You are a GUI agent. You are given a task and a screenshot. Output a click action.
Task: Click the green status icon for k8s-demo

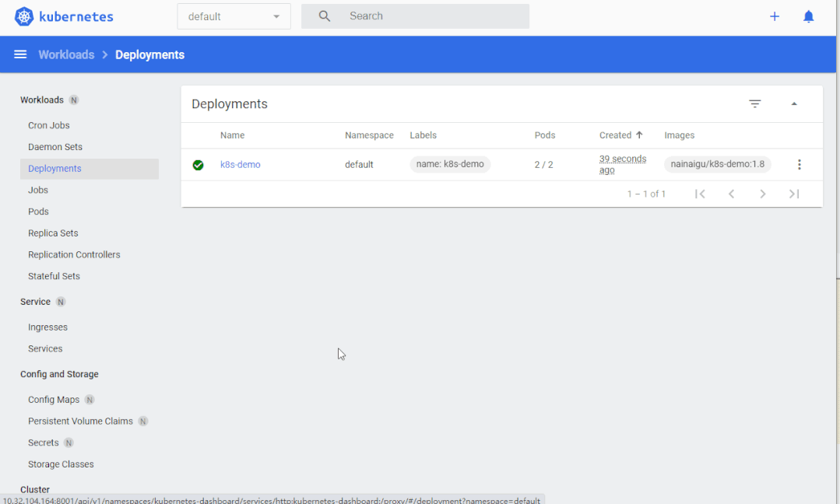(x=198, y=165)
